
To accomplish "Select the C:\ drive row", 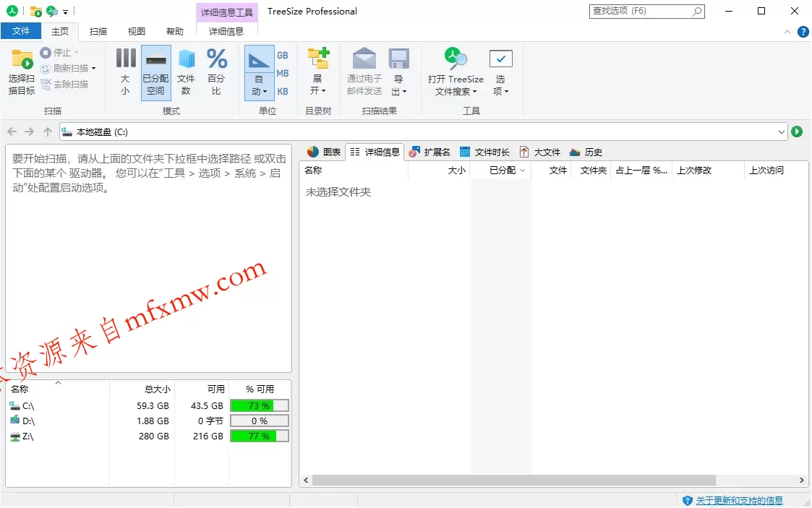I will (149, 406).
